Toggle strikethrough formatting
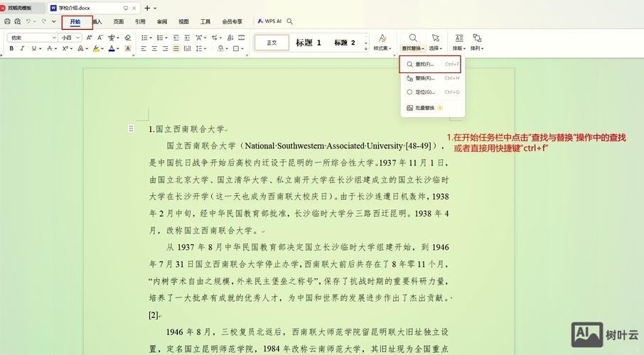This screenshot has height=355, width=644. (x=49, y=48)
